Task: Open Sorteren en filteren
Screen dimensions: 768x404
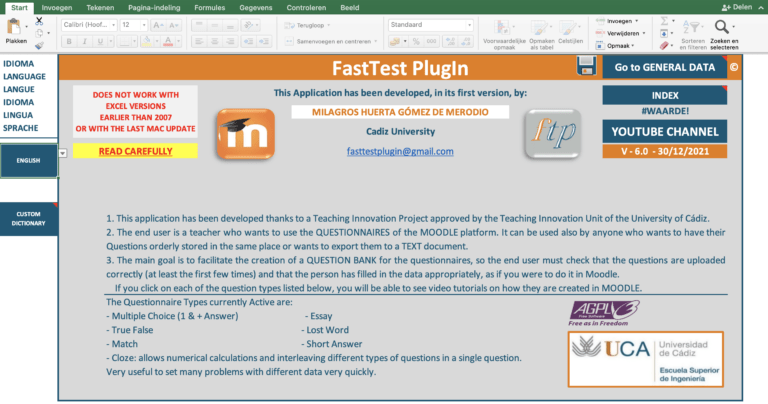Action: [693, 34]
